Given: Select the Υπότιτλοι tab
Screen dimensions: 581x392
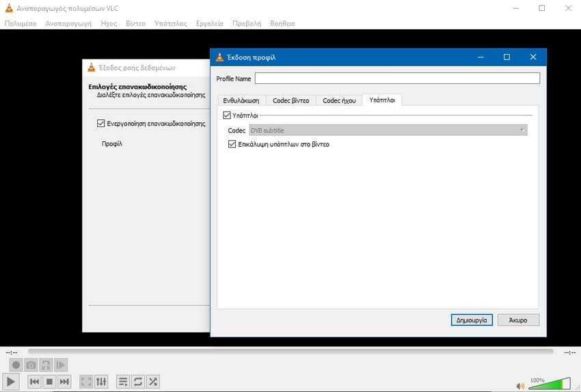Looking at the screenshot, I should click(x=382, y=100).
